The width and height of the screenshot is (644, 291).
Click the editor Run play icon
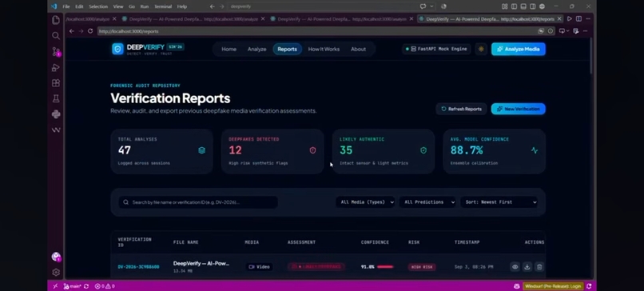569,19
